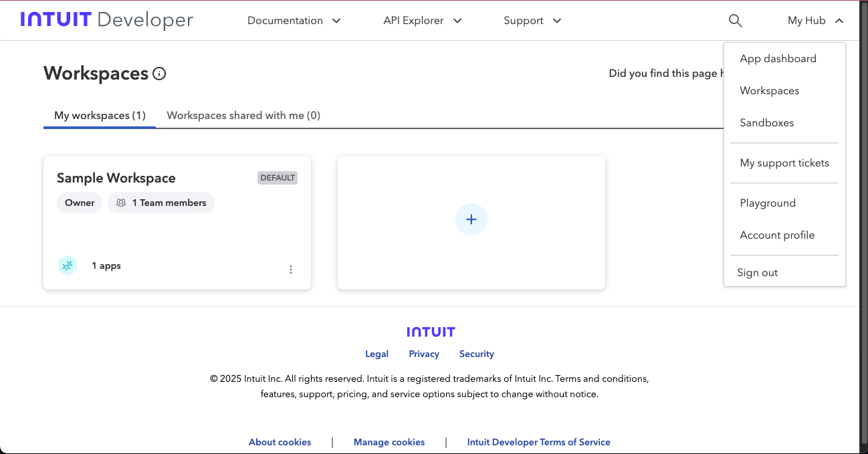This screenshot has width=868, height=454.
Task: Open Intuit Developer Terms of Service link
Action: click(539, 442)
